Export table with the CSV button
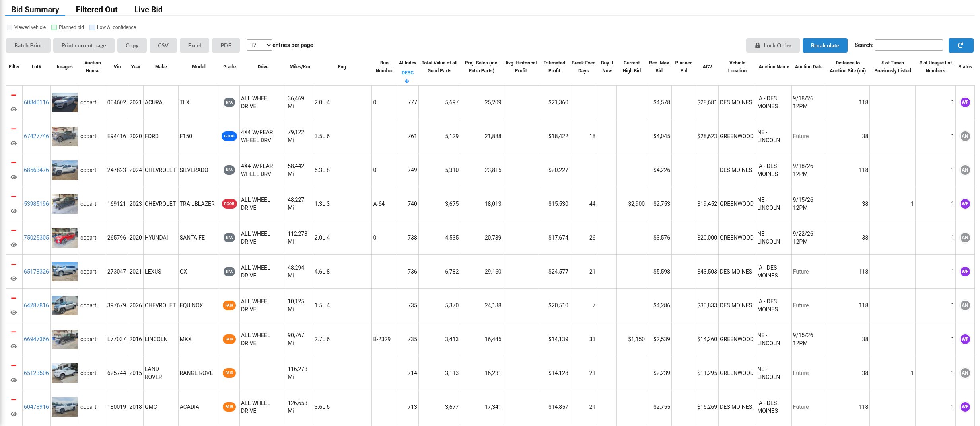 click(163, 45)
